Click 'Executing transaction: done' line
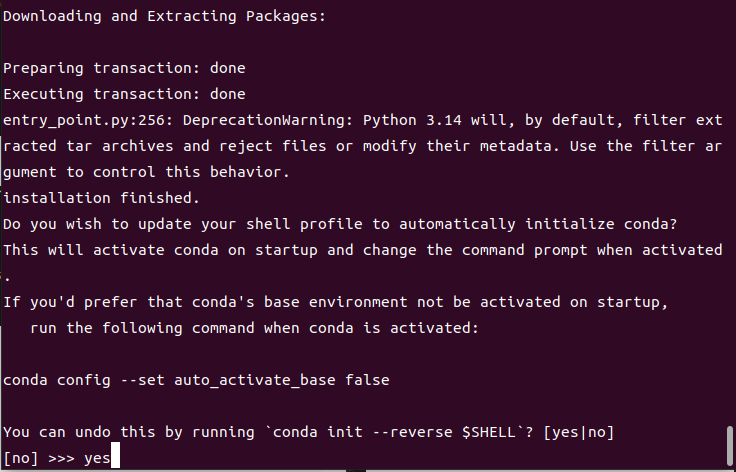 click(x=124, y=95)
